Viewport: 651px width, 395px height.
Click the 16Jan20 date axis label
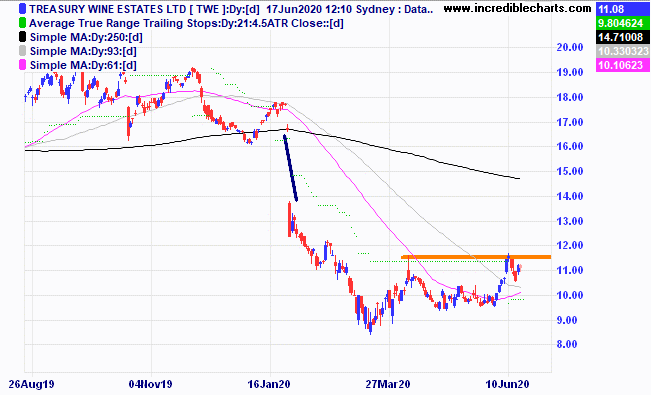tap(269, 384)
